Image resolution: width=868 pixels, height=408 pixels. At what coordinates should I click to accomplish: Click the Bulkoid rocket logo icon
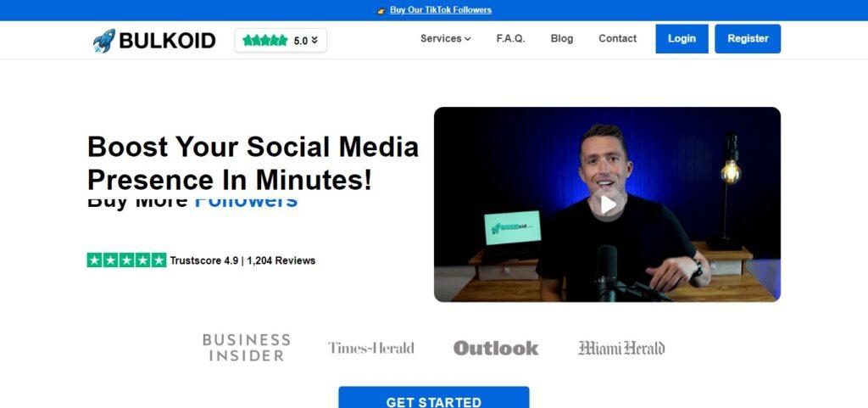click(104, 41)
